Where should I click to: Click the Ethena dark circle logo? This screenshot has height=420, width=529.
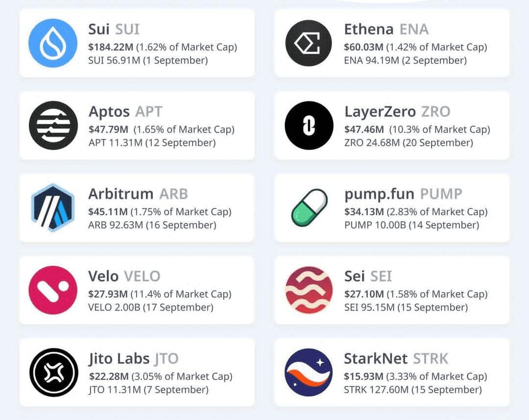pyautogui.click(x=309, y=43)
